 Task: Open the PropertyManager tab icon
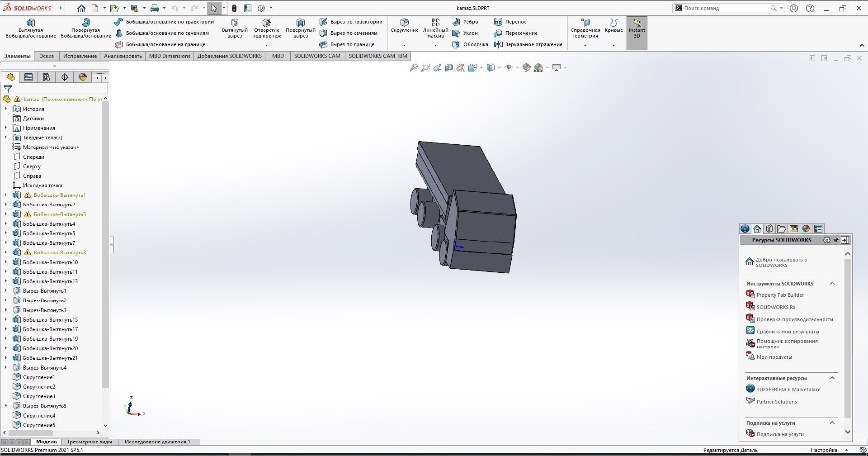[28, 77]
